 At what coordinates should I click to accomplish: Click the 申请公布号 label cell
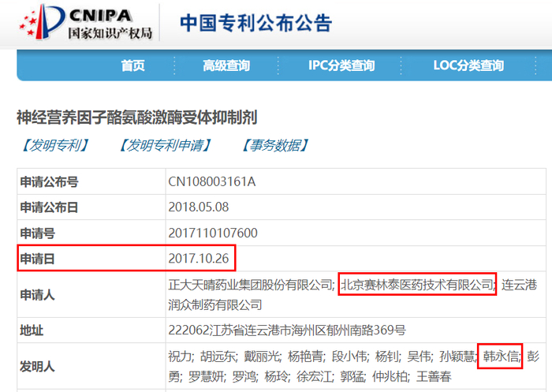(x=91, y=181)
